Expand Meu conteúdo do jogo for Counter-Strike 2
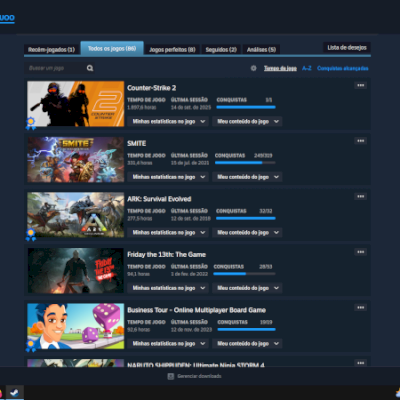Image resolution: width=400 pixels, height=400 pixels. (247, 121)
